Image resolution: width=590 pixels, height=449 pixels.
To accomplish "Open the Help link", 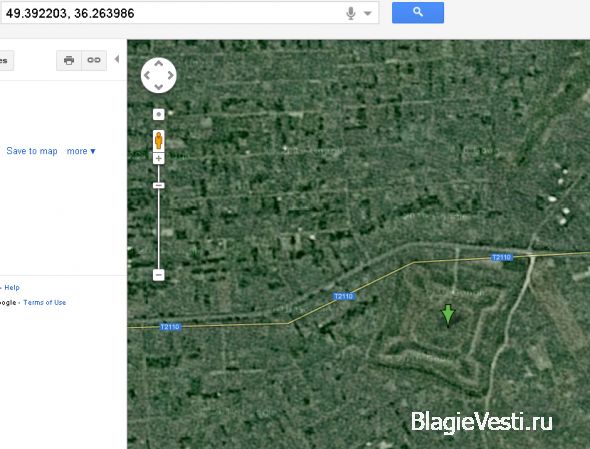I will click(x=12, y=288).
